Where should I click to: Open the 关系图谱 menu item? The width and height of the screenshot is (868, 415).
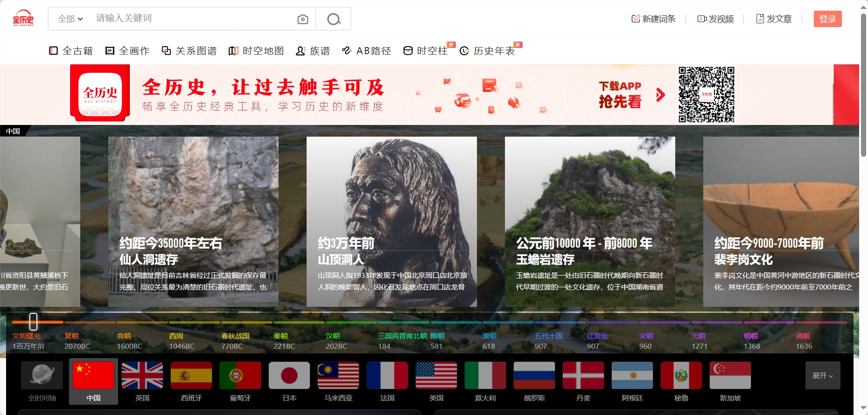coord(189,51)
